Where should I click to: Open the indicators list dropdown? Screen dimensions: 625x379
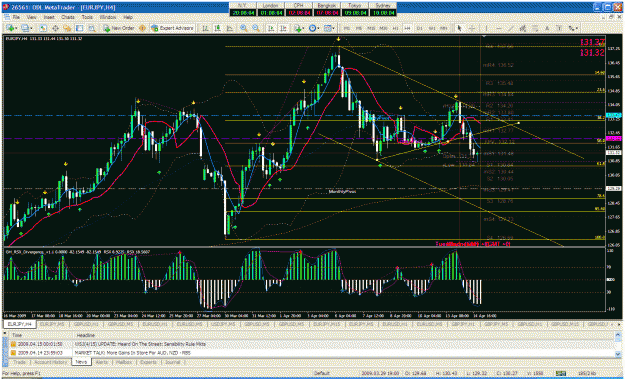299,28
